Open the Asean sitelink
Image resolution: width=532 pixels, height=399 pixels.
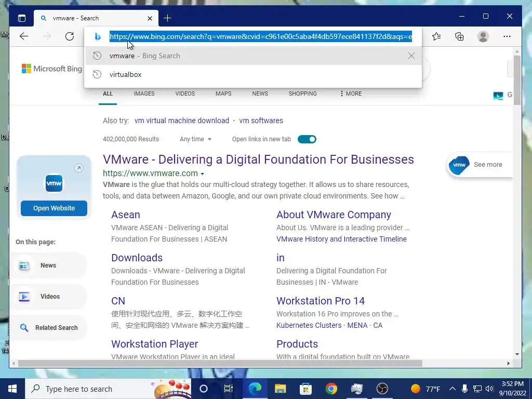point(126,215)
